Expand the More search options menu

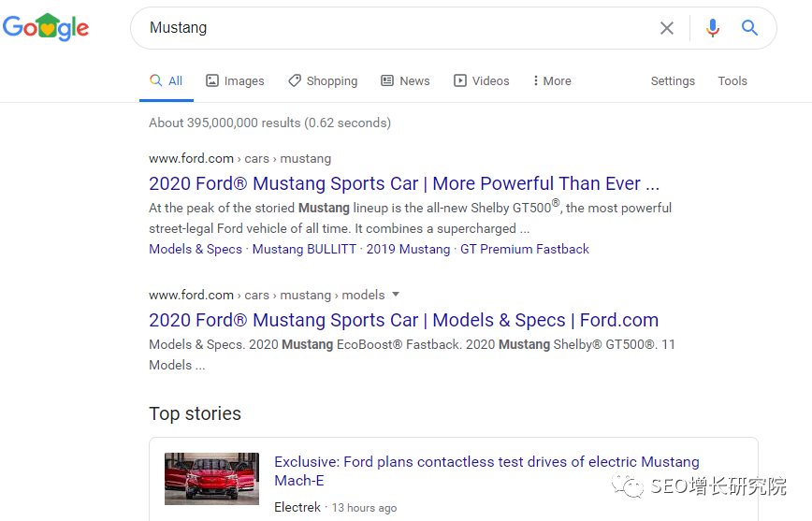551,81
